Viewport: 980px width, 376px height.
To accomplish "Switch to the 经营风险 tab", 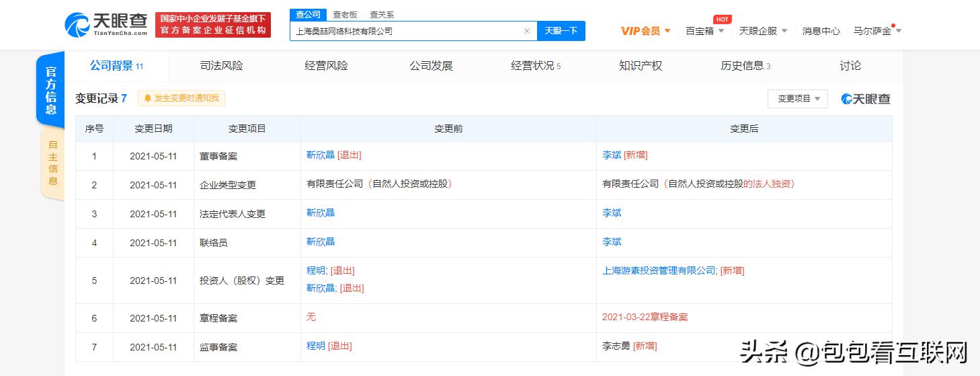I will click(326, 66).
